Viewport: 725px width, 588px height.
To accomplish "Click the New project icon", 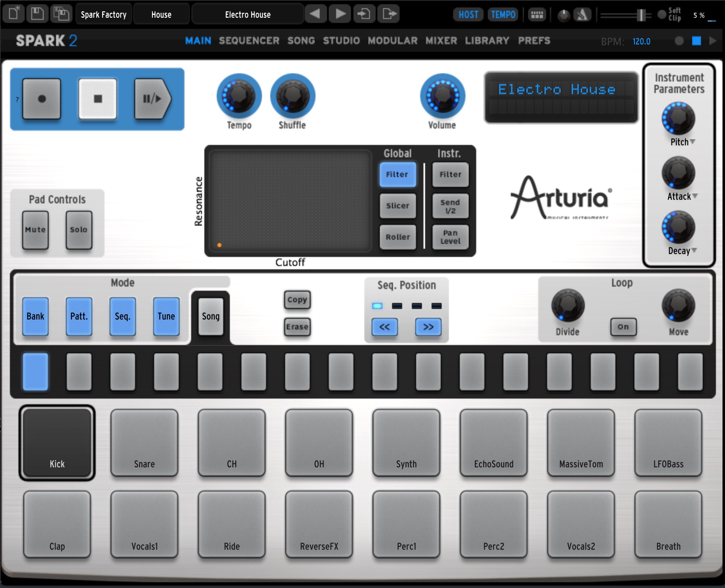I will tap(13, 14).
